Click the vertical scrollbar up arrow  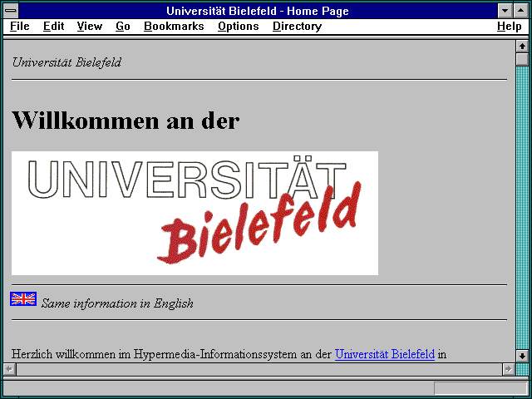point(522,47)
